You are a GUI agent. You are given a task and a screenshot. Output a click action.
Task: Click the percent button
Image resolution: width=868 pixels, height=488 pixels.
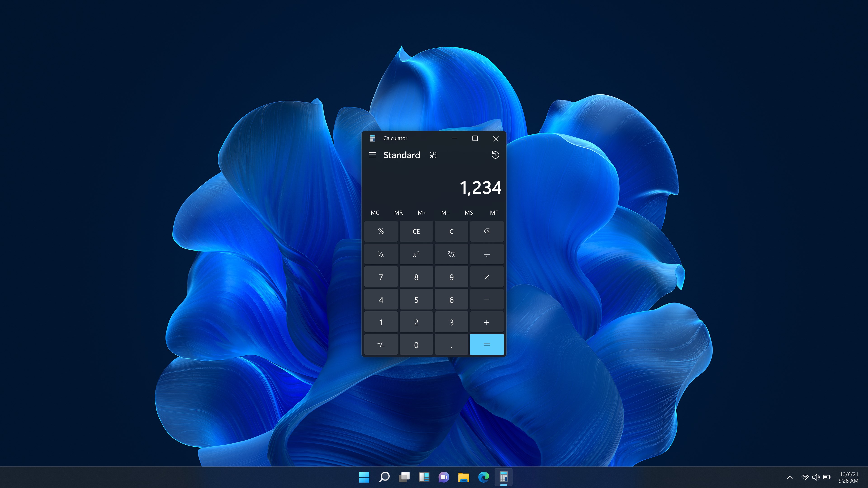(381, 231)
